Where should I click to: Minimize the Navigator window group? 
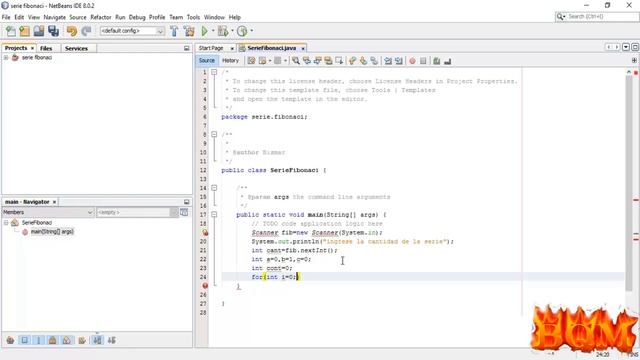(x=187, y=202)
